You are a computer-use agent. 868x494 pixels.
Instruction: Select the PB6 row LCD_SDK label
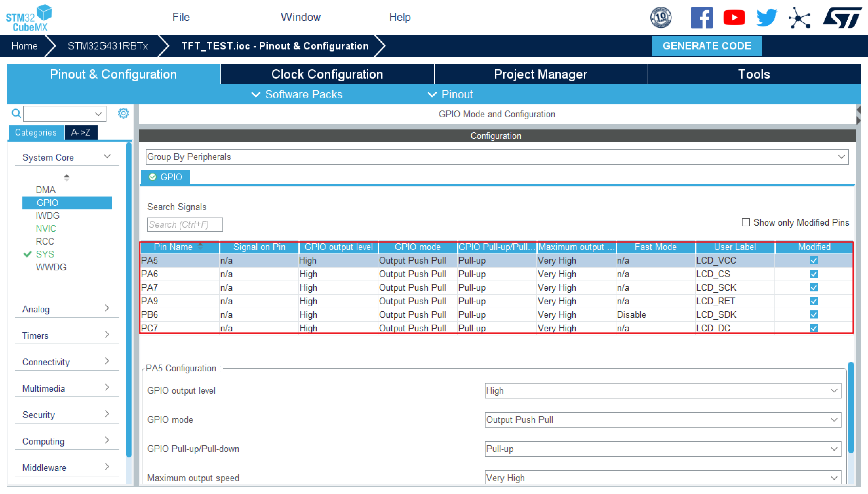[x=716, y=314]
